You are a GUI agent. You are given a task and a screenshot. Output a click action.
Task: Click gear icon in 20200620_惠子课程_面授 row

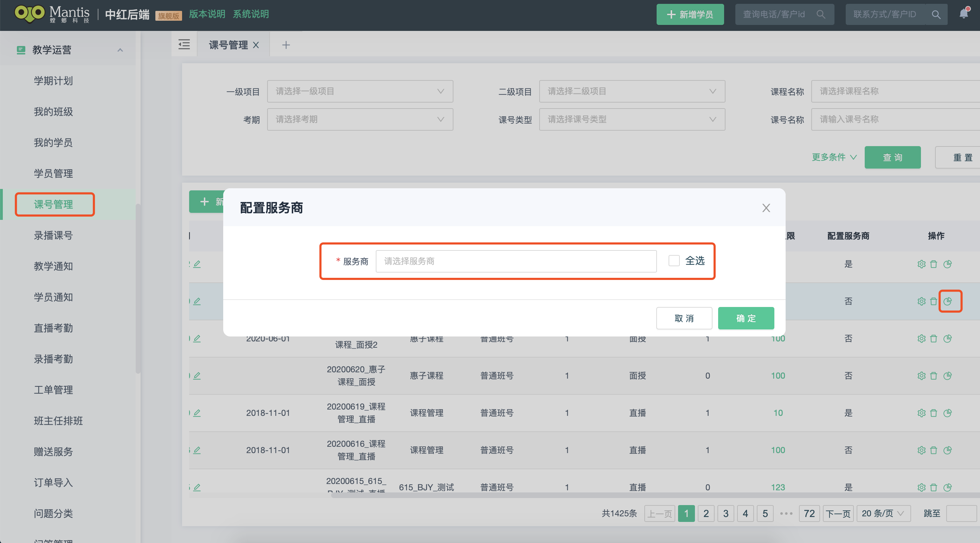point(921,376)
